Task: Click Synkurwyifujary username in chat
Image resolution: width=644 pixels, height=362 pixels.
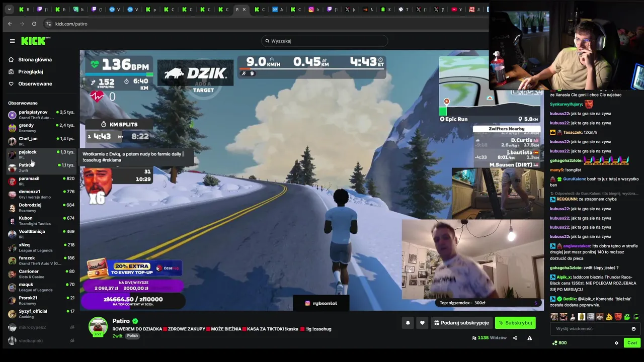Action: (567, 104)
